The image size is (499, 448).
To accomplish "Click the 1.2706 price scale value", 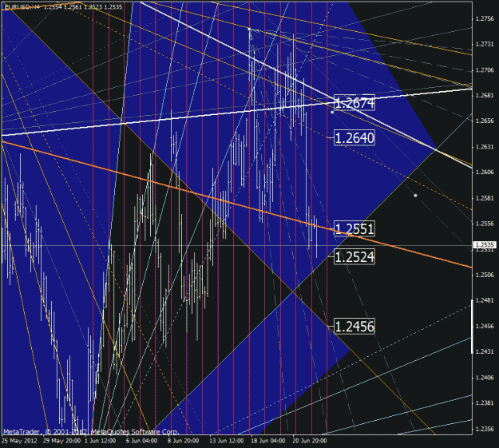I will tap(485, 70).
